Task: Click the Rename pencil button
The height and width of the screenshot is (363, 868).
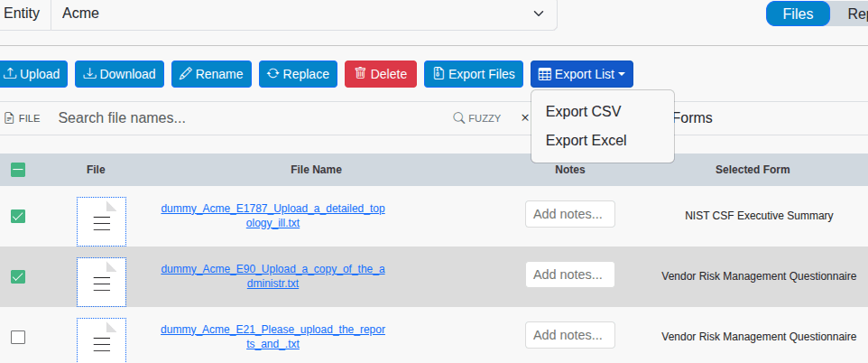Action: click(210, 74)
